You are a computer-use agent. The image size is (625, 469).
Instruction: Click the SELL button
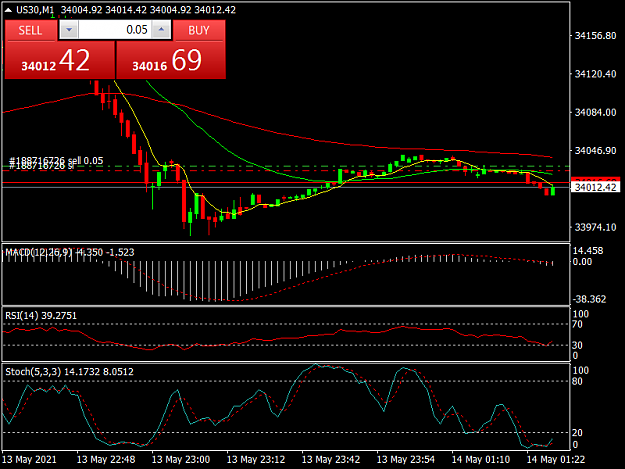coord(30,30)
